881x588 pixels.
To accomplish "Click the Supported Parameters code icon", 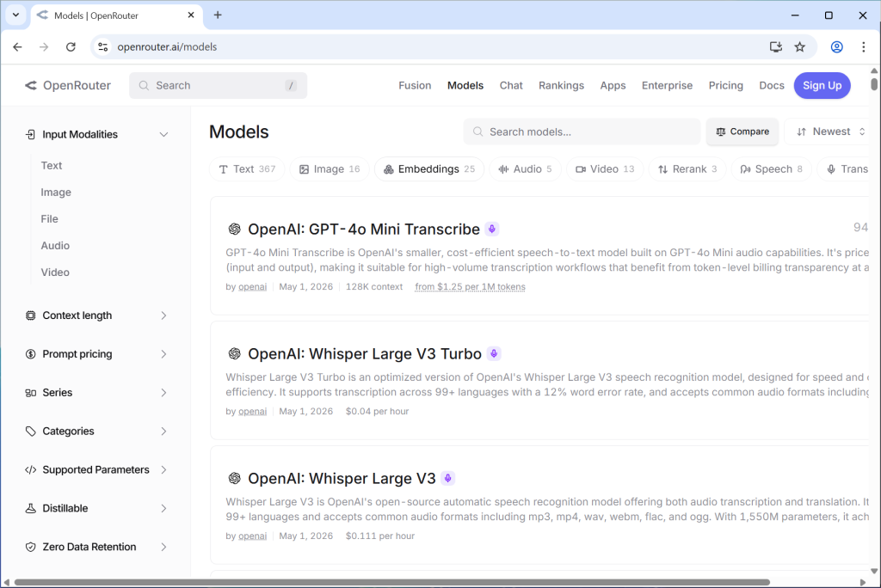I will click(x=30, y=469).
